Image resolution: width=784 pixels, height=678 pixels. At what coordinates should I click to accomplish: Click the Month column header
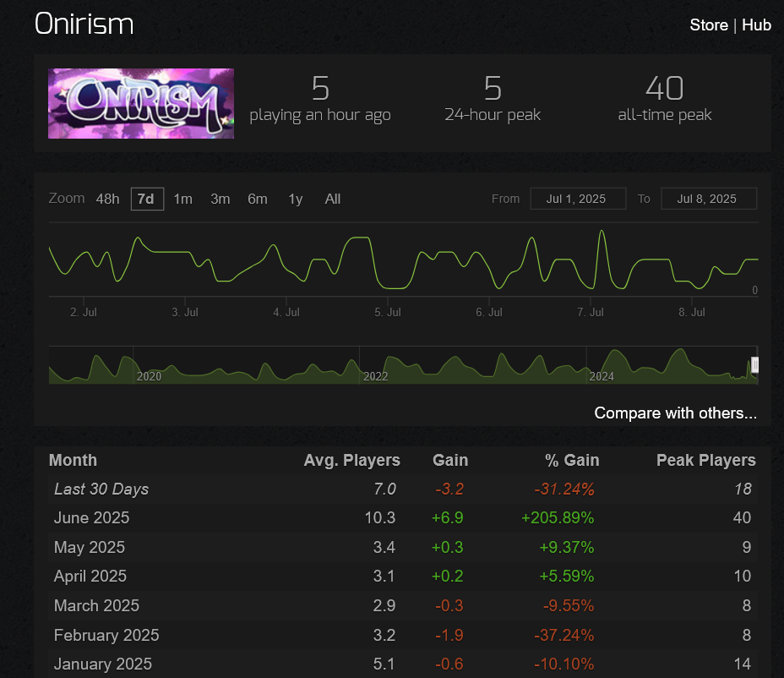pos(73,461)
